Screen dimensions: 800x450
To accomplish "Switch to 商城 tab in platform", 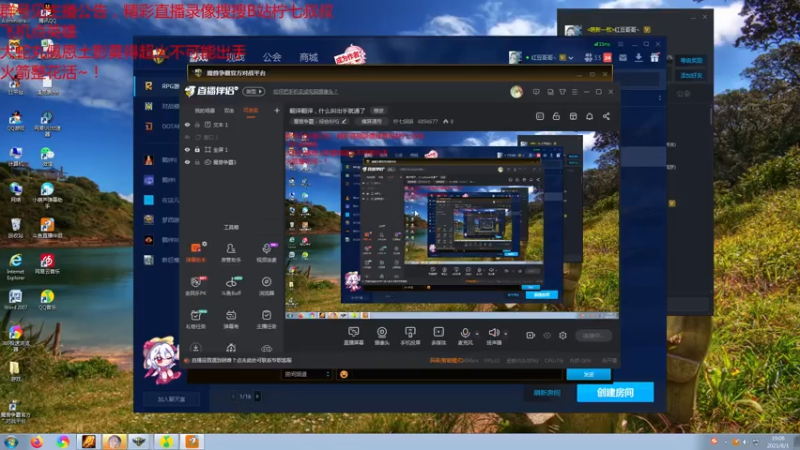I will 308,57.
